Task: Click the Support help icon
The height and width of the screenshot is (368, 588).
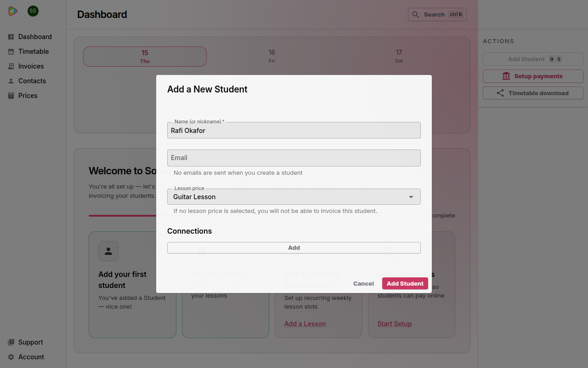Action: tap(11, 342)
